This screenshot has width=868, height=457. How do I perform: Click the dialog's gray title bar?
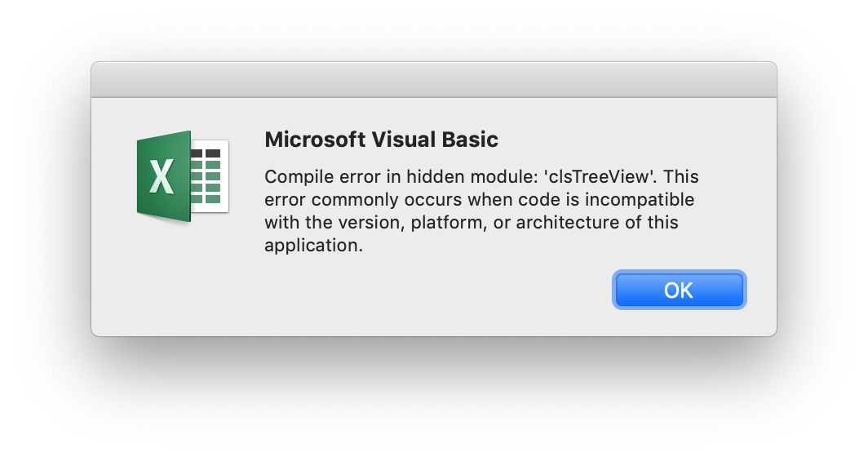(x=434, y=80)
